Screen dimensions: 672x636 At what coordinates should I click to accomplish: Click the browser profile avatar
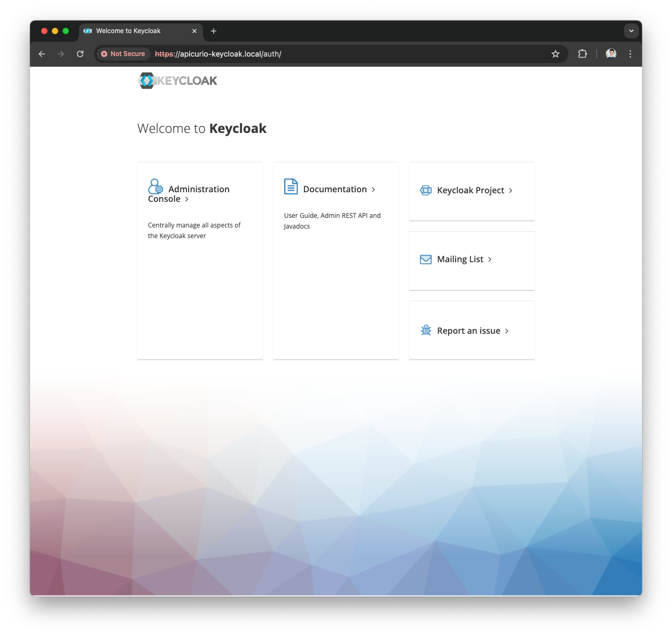[x=611, y=54]
